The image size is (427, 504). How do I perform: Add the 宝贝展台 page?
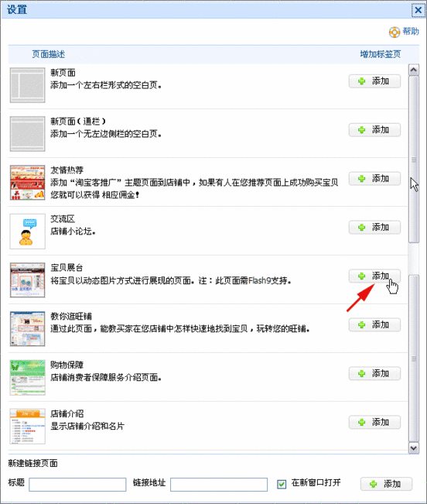pos(374,276)
